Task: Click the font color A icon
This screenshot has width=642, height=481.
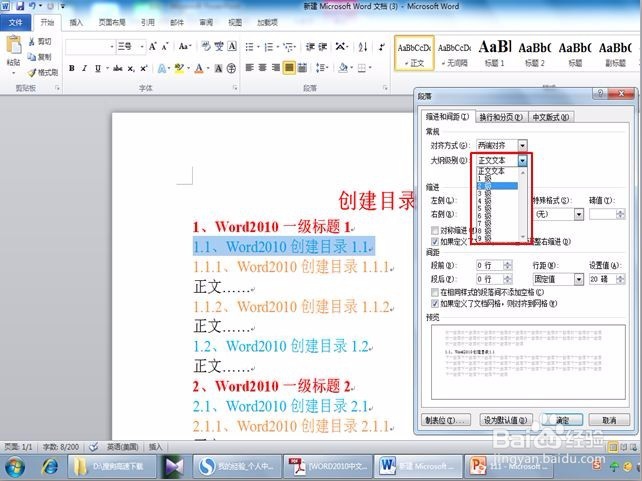Action: (199, 68)
